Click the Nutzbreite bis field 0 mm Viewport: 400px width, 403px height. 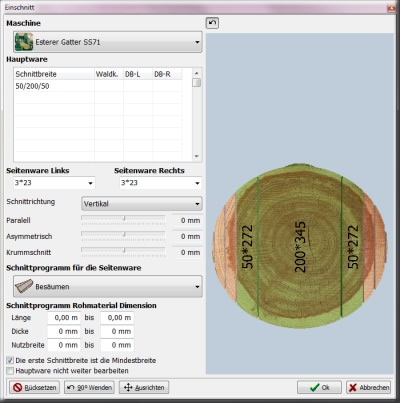pos(117,345)
